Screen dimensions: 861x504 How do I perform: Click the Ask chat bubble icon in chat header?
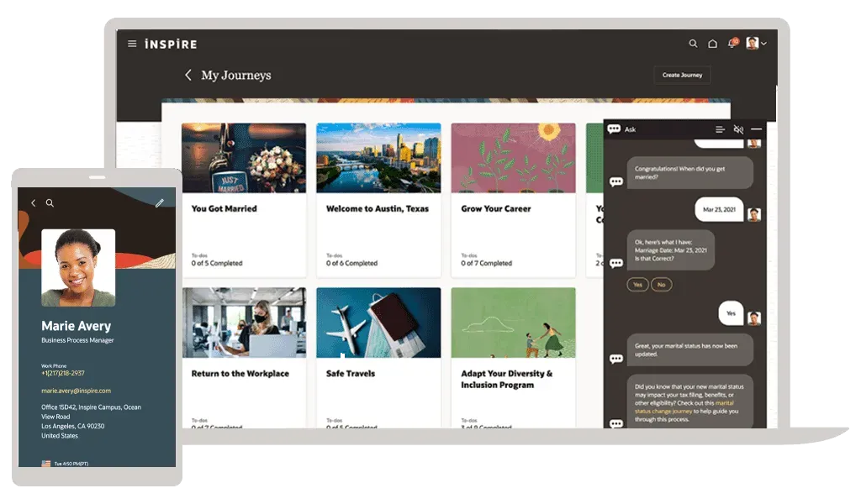[614, 129]
